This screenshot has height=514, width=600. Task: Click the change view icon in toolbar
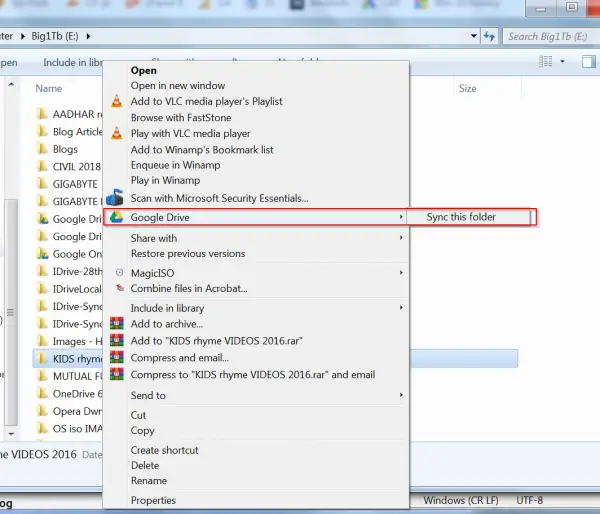tap(546, 61)
